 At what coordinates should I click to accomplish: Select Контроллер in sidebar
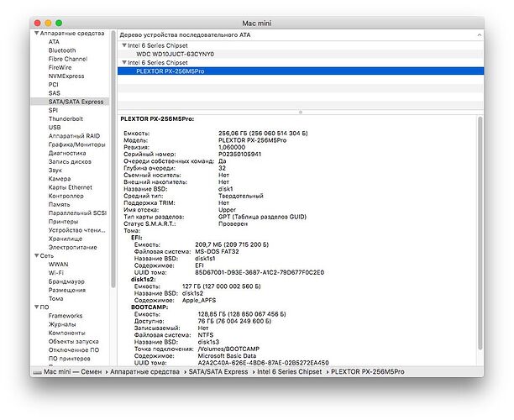coord(66,196)
